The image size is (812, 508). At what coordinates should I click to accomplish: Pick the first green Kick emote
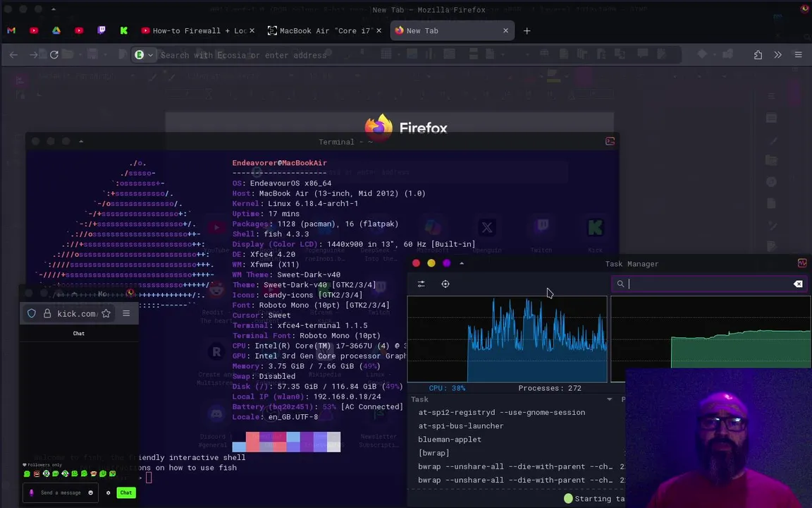[27, 473]
